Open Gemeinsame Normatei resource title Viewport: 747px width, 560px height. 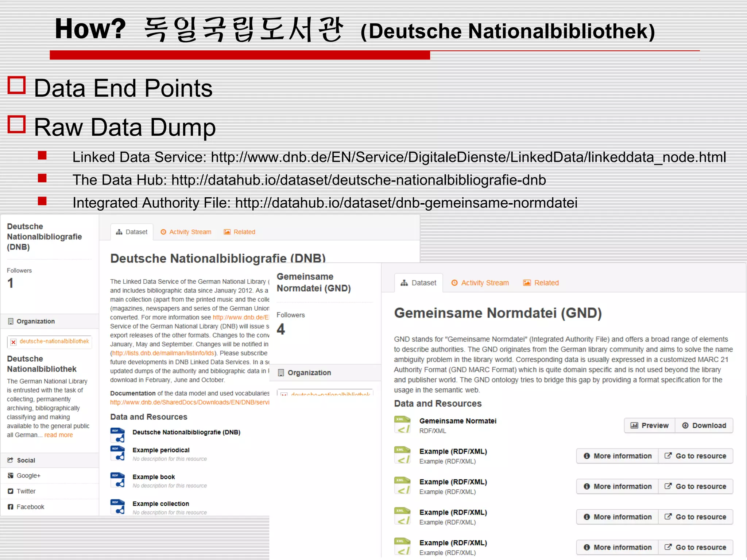458,421
